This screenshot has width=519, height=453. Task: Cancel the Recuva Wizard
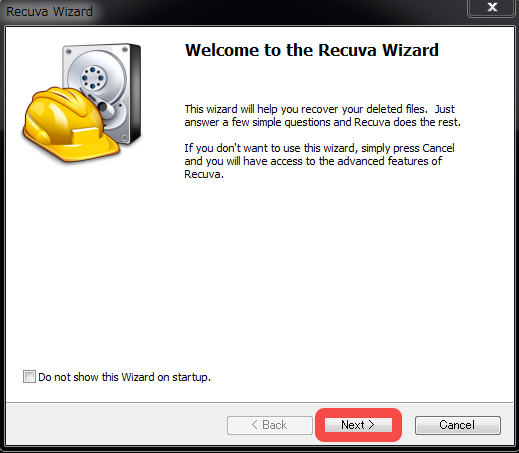point(458,425)
